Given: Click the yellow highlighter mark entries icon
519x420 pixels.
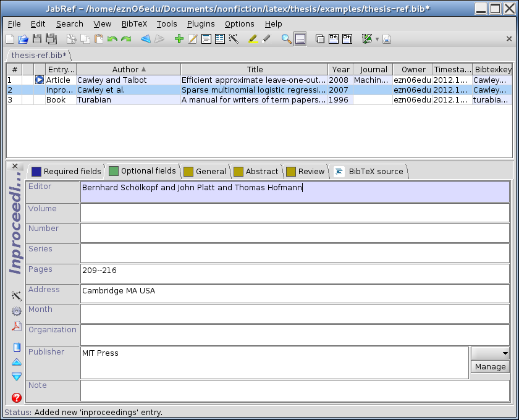Looking at the screenshot, I should pos(252,39).
